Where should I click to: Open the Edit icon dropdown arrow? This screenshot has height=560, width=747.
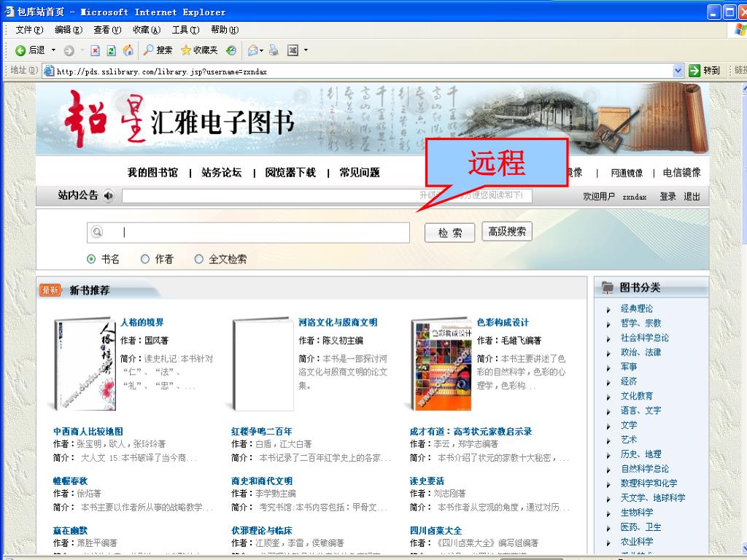click(306, 50)
